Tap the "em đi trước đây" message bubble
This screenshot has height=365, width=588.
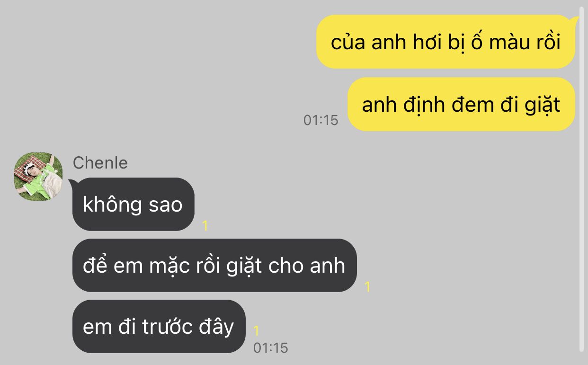click(159, 327)
